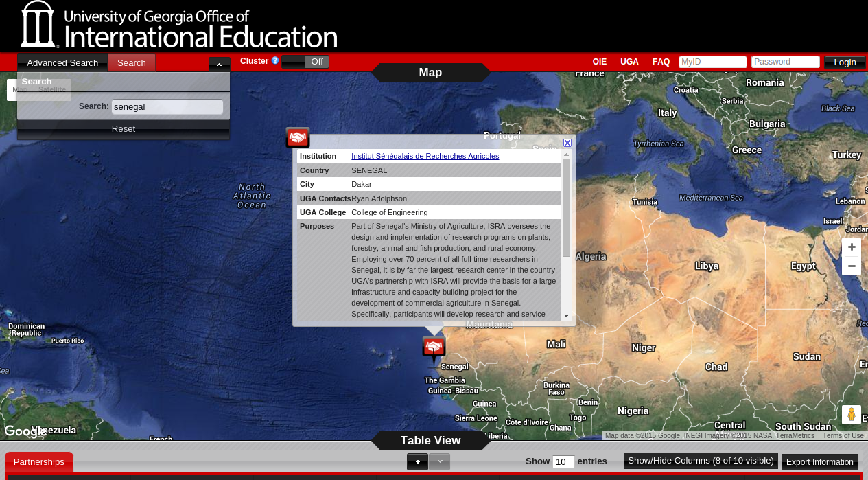This screenshot has width=868, height=480.
Task: Click the Search box containing senegal
Action: (167, 106)
